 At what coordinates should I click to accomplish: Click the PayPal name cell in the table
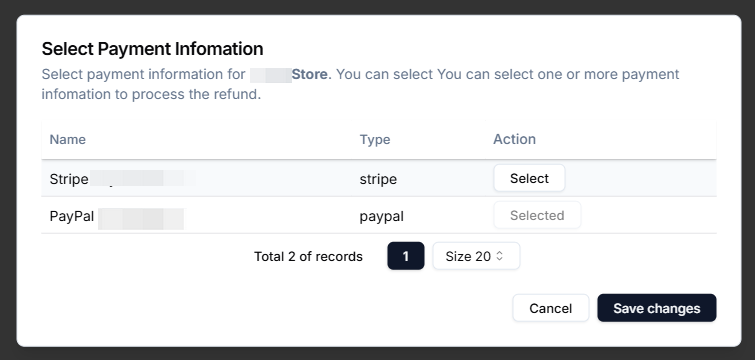click(x=117, y=216)
